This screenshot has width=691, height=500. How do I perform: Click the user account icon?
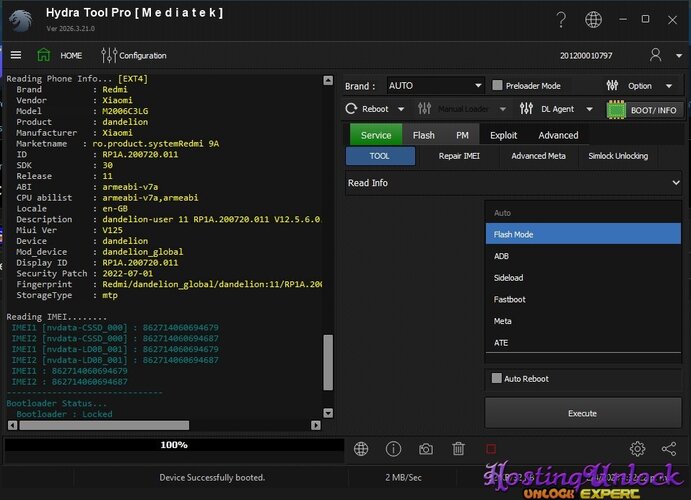(x=655, y=55)
